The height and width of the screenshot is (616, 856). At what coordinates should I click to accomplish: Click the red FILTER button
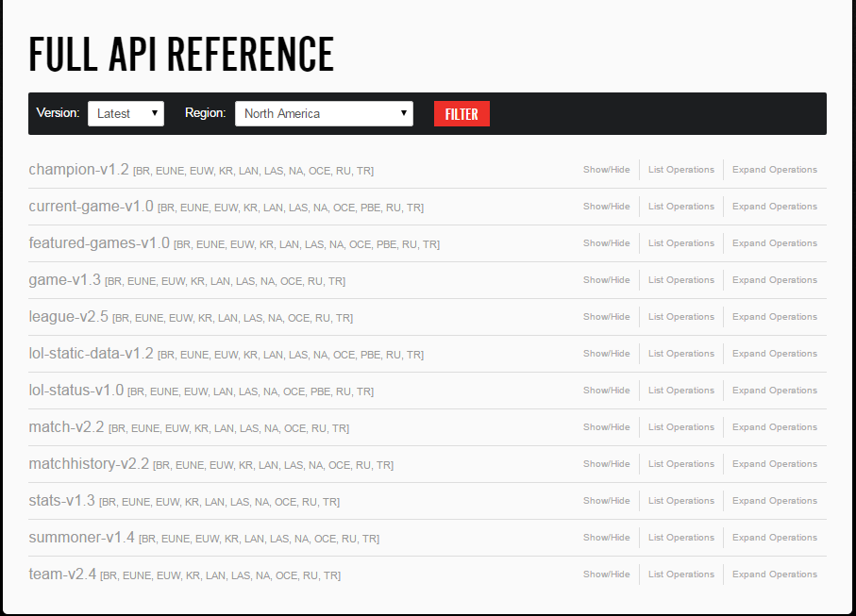coord(462,113)
